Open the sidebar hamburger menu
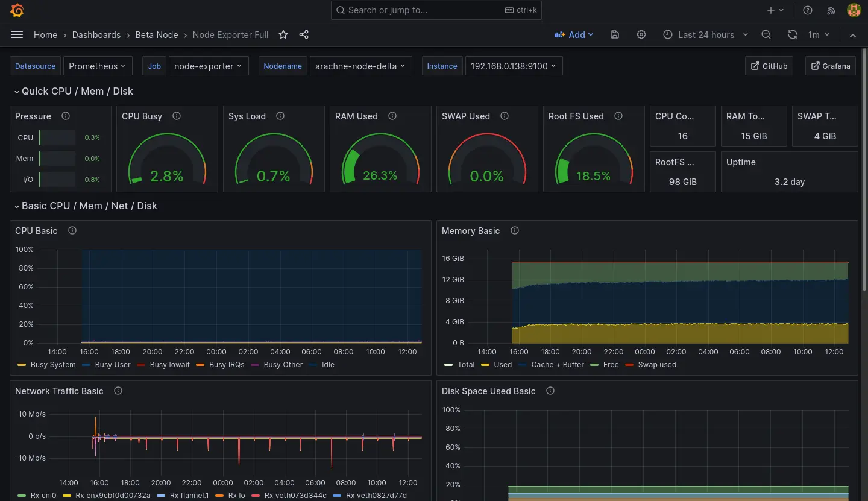868x501 pixels. pyautogui.click(x=17, y=35)
